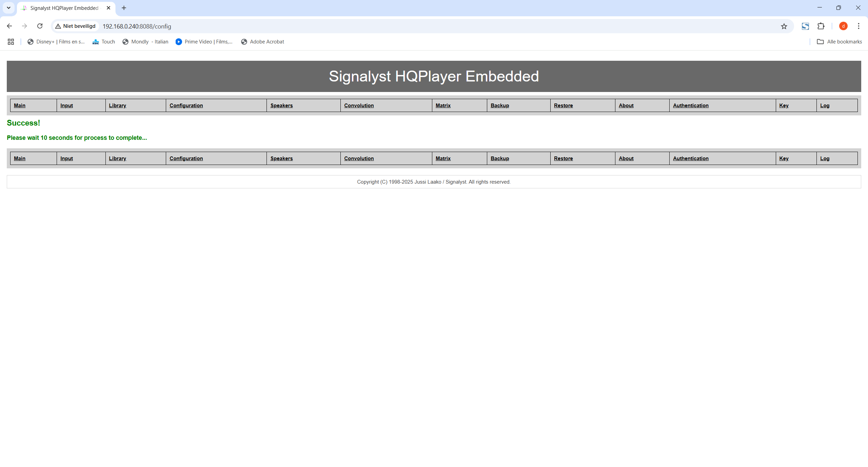Click the Niet beveiligd security warning
This screenshot has width=868, height=467.
75,26
